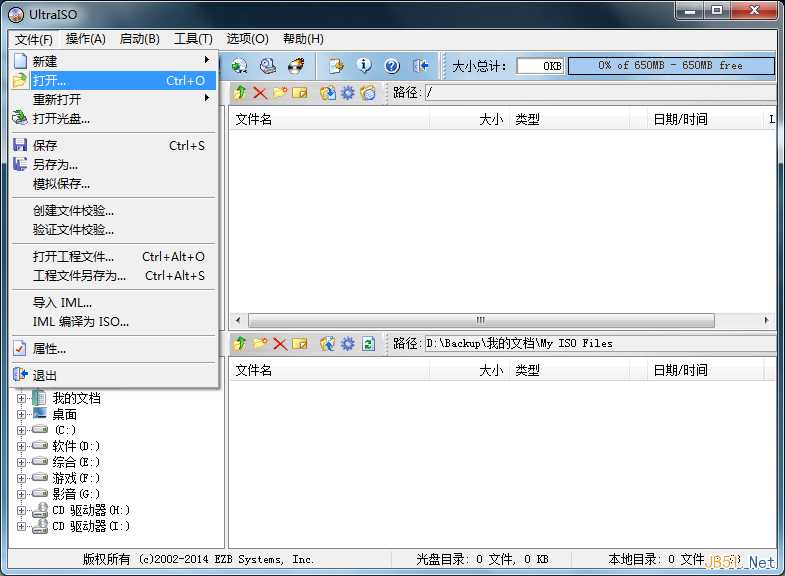The image size is (785, 576).
Task: Choose 退出 from the File menu
Action: click(114, 375)
